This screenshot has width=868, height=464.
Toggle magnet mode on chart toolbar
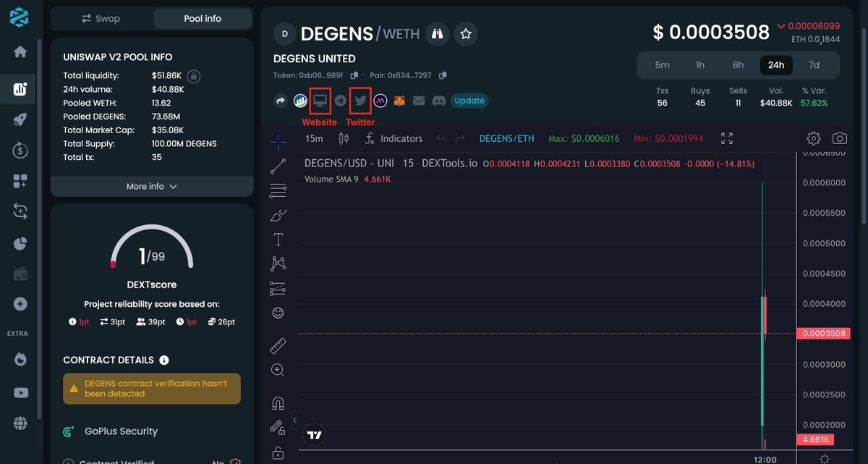[x=278, y=403]
